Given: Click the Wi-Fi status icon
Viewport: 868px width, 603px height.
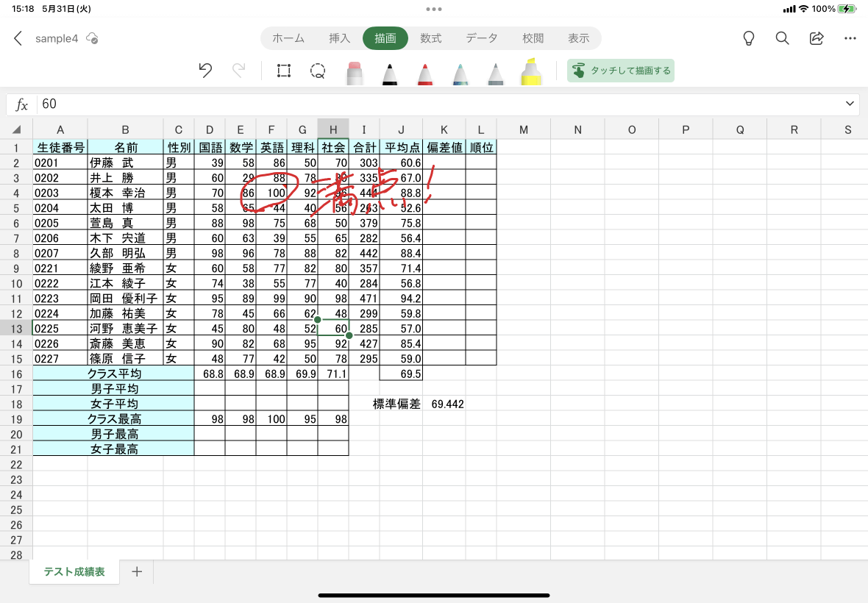Looking at the screenshot, I should 803,9.
